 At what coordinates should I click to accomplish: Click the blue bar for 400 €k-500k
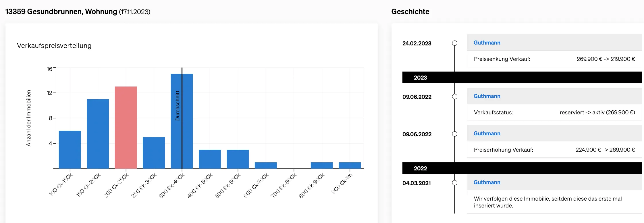click(x=210, y=159)
